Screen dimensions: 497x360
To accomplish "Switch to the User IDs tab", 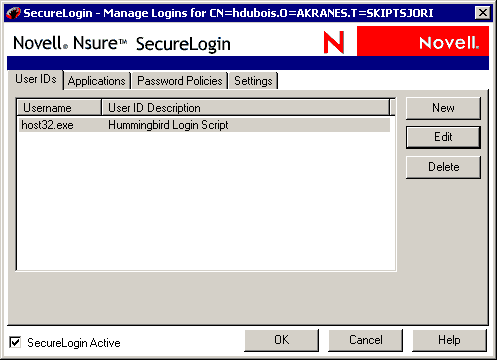I will click(36, 80).
